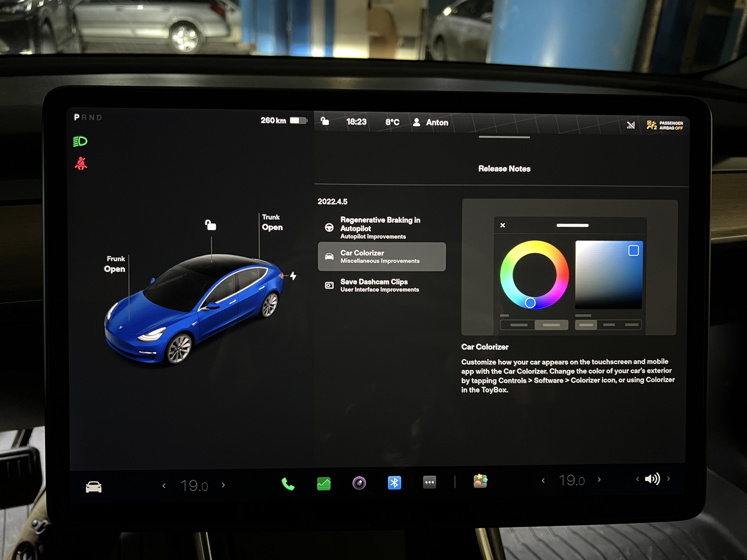Tap the Frunk Open label
The width and height of the screenshot is (747, 560).
coord(115,264)
